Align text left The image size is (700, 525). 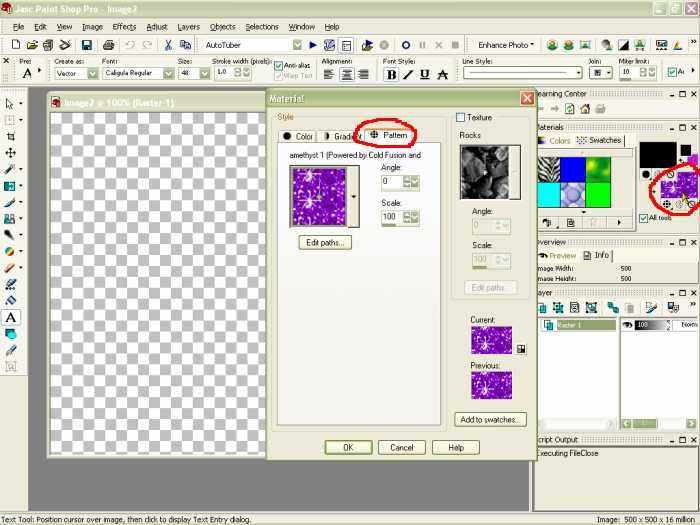[329, 74]
